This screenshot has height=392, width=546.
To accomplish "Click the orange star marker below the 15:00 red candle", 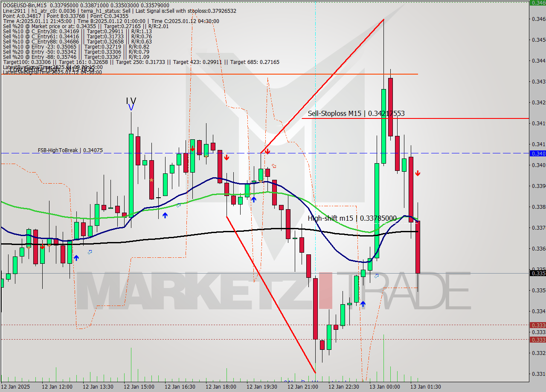I will coord(151,180).
